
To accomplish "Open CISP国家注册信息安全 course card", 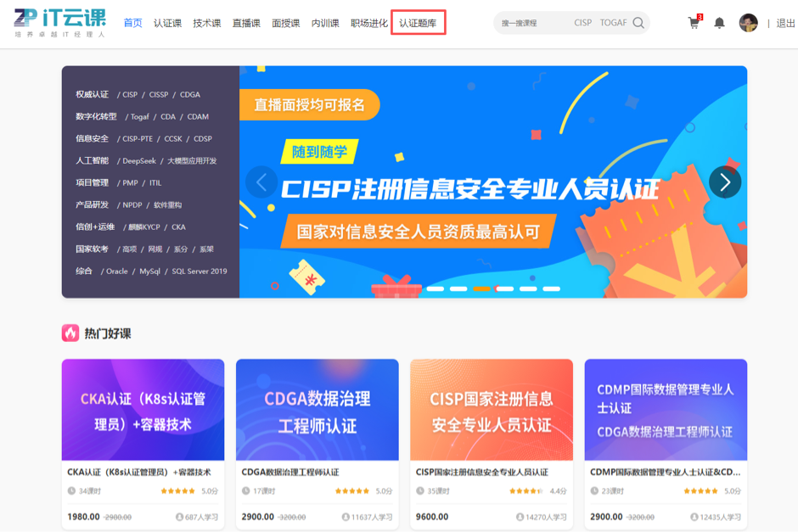I will coord(492,444).
